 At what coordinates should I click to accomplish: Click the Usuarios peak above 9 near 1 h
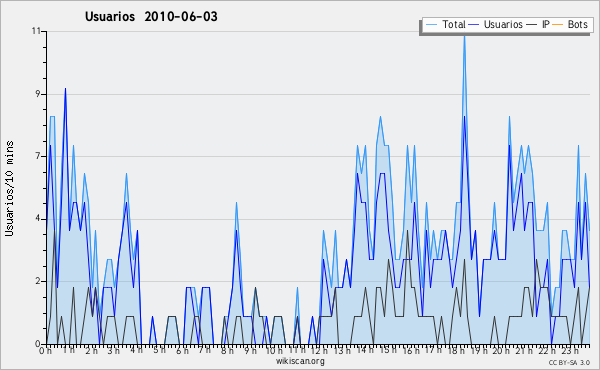tap(65, 89)
